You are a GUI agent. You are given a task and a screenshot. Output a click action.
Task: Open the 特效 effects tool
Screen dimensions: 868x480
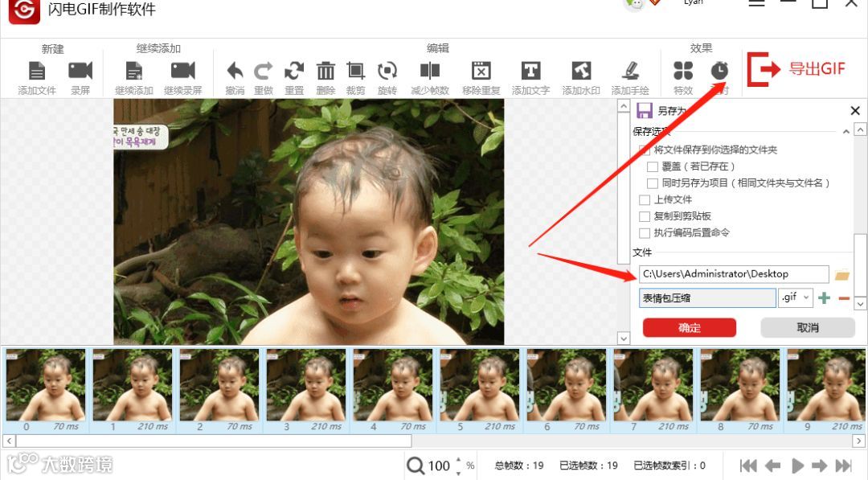683,71
